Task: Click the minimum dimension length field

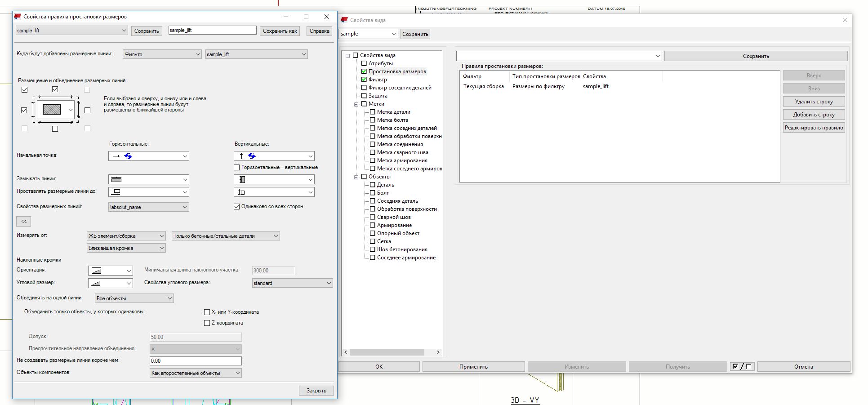Action: tap(196, 361)
